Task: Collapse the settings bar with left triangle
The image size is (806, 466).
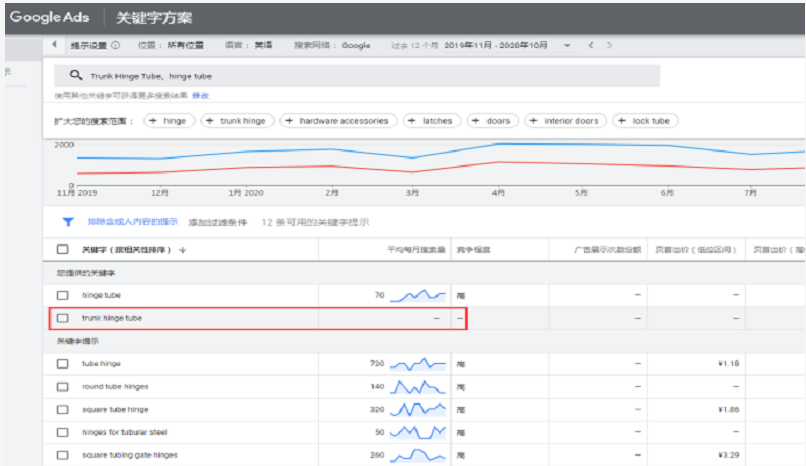Action: (x=54, y=45)
